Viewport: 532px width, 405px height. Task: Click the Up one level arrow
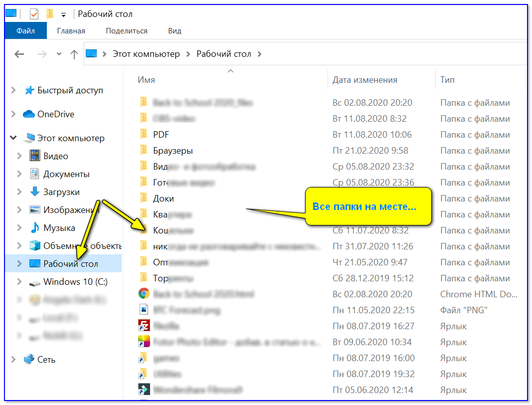click(74, 54)
